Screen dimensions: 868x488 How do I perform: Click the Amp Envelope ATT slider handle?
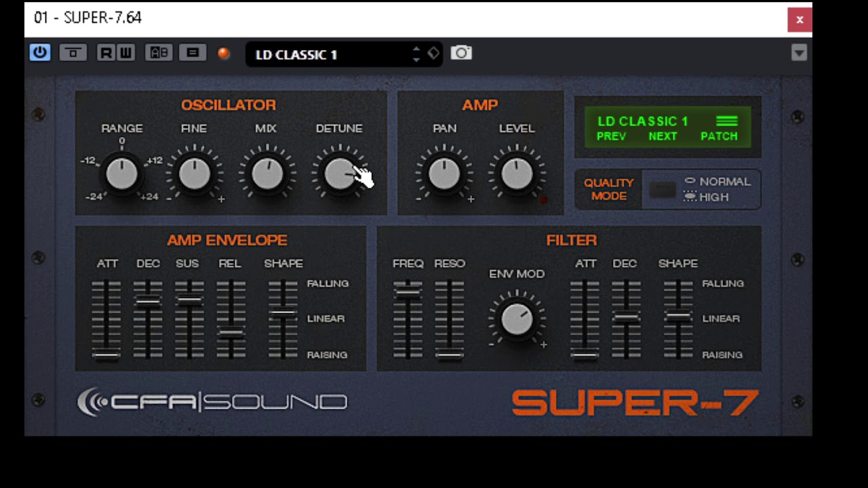(106, 355)
